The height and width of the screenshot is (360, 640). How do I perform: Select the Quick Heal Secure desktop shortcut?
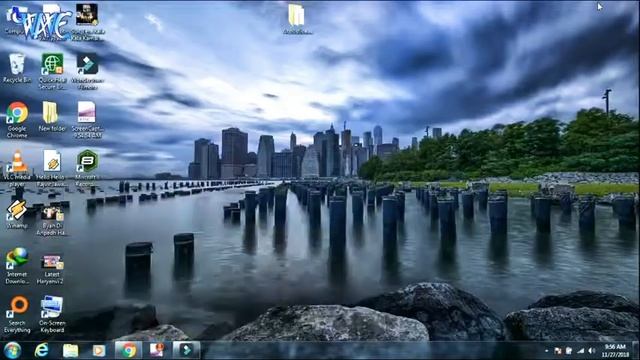point(52,71)
